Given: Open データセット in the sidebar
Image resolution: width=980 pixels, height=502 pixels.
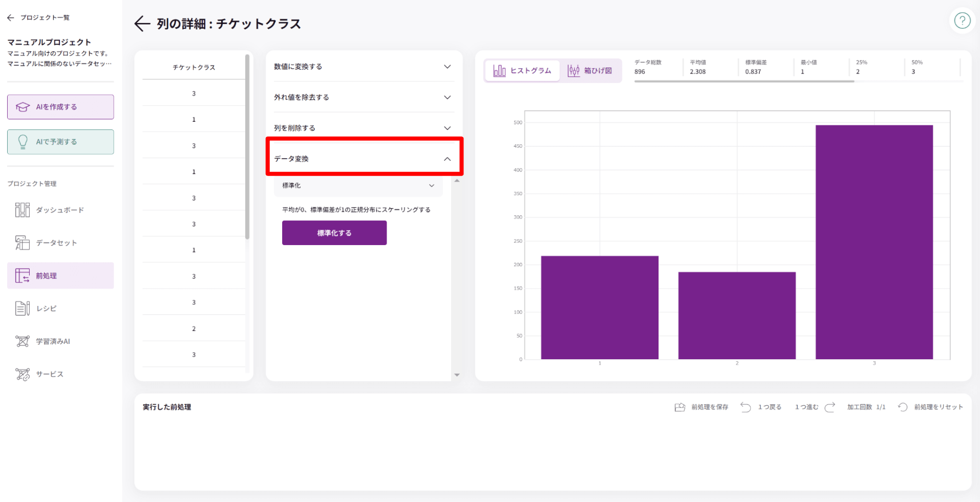Looking at the screenshot, I should (56, 243).
